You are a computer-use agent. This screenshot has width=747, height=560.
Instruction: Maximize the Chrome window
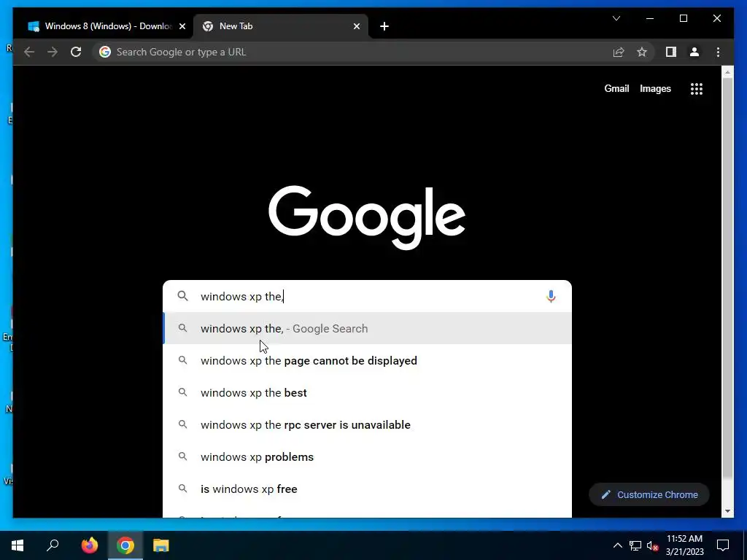pyautogui.click(x=683, y=18)
